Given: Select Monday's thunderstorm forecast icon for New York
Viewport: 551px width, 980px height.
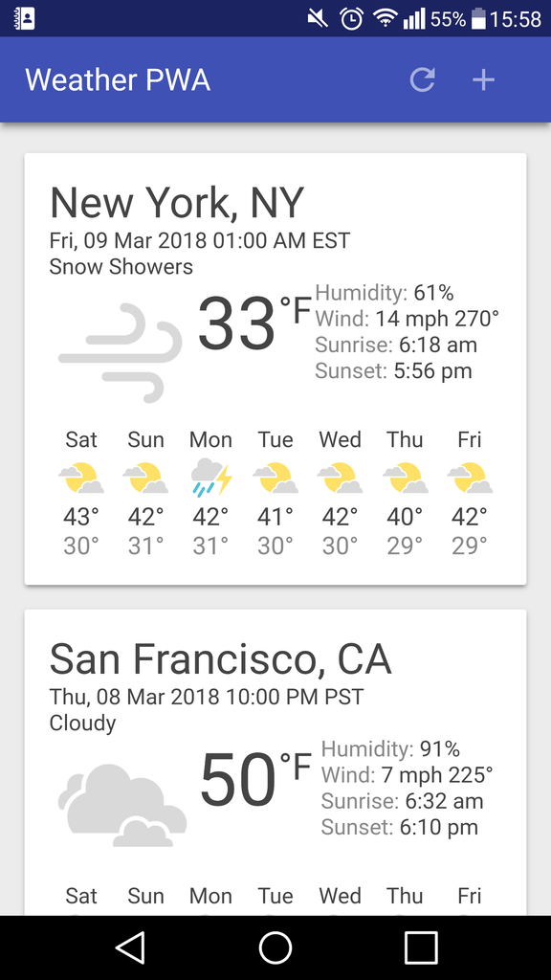Looking at the screenshot, I should 210,476.
